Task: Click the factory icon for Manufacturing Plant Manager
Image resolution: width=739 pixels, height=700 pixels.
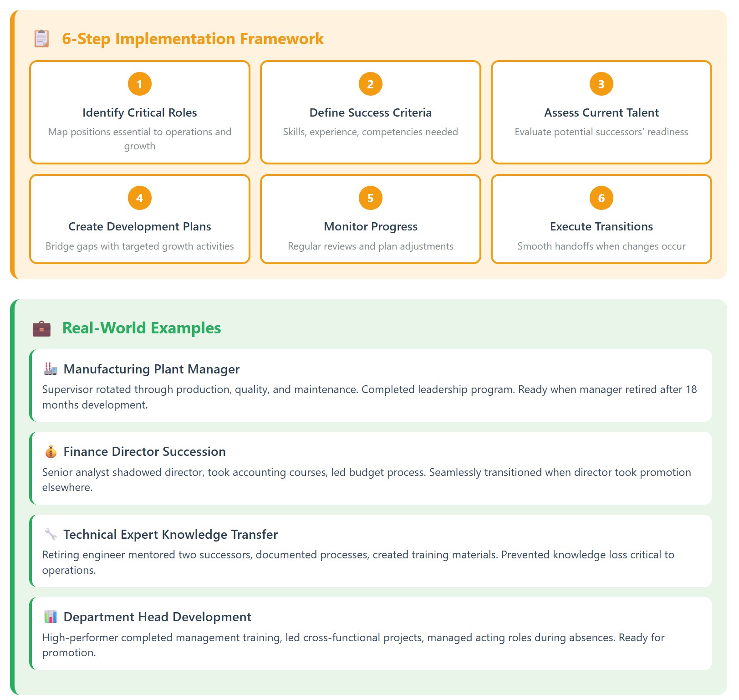Action: point(51,369)
